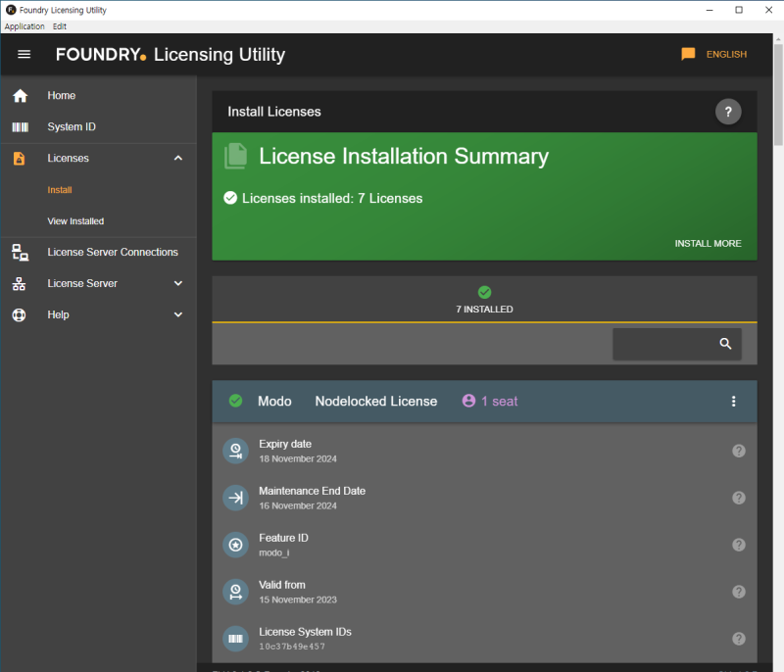Screen dimensions: 784x672
Task: Expand the License Server section
Action: [x=178, y=283]
